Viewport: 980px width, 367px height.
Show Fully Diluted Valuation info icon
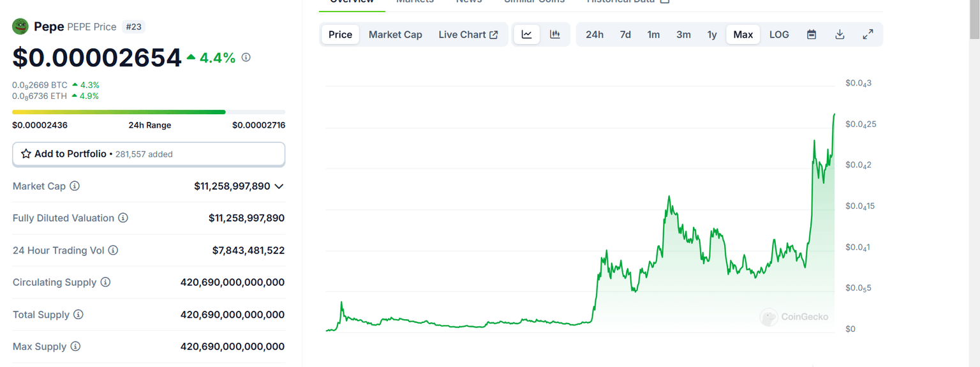(123, 218)
